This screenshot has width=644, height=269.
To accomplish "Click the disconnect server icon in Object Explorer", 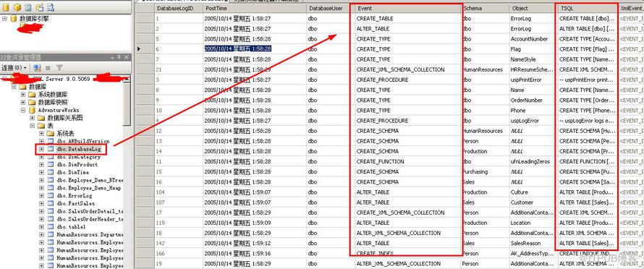I will click(38, 67).
